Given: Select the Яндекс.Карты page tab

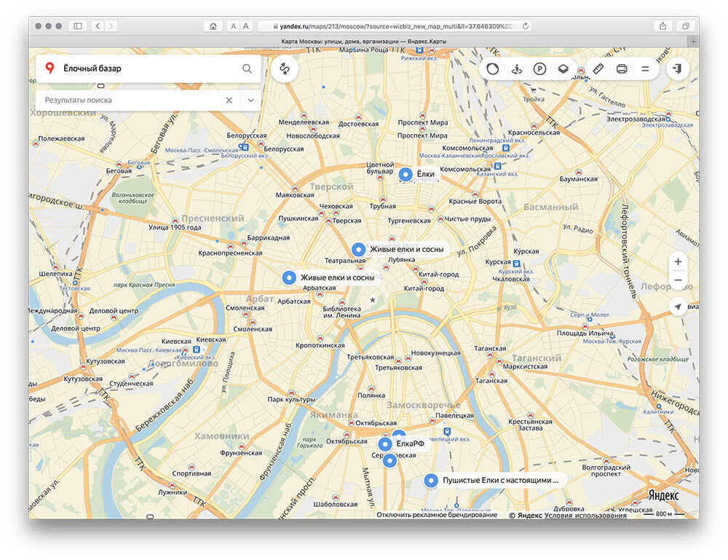Looking at the screenshot, I should (x=363, y=42).
